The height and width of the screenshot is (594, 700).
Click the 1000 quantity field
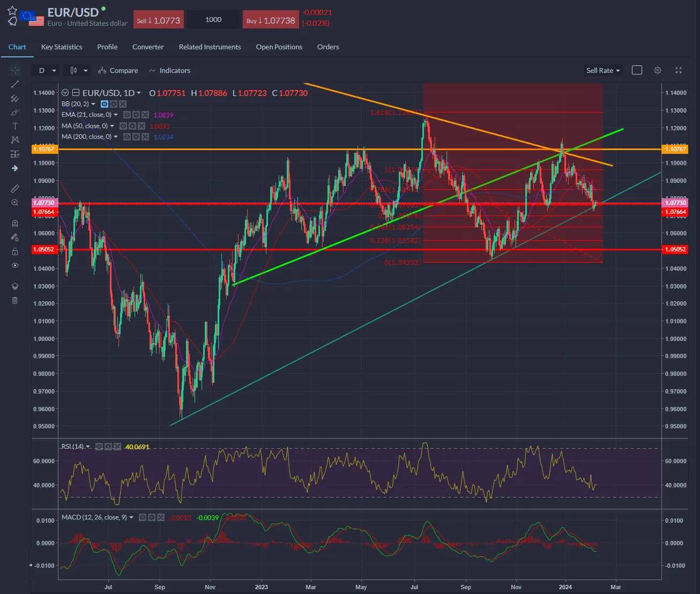(x=213, y=19)
